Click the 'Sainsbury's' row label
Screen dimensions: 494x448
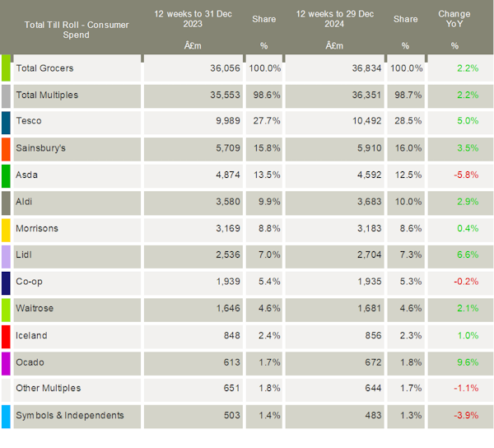(x=40, y=147)
